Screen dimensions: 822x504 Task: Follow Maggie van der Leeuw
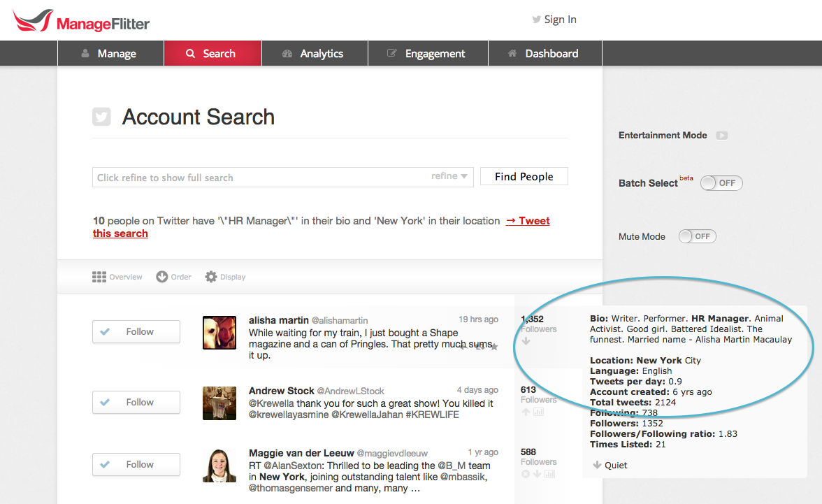136,465
